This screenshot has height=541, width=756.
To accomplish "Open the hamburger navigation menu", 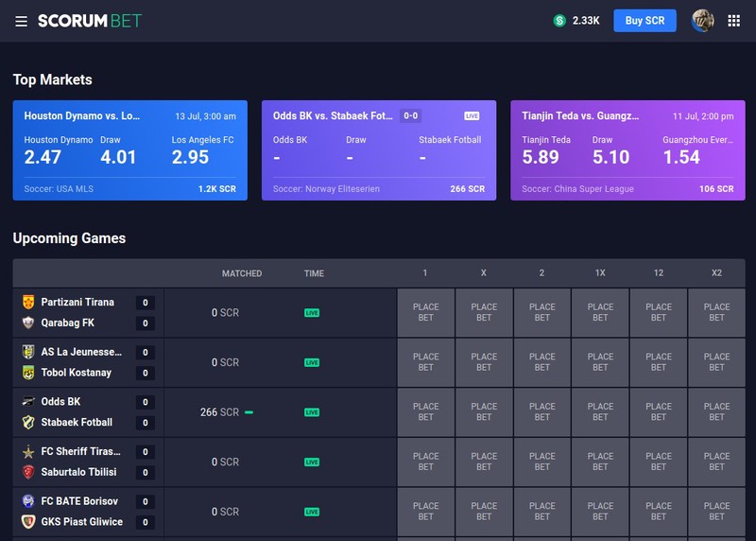I will pos(21,21).
